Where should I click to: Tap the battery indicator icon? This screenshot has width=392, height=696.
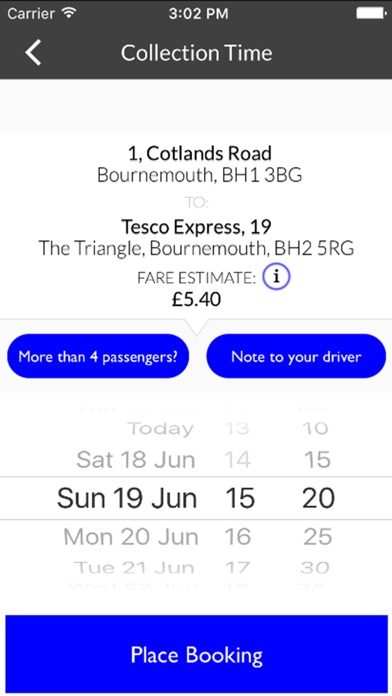pos(371,13)
